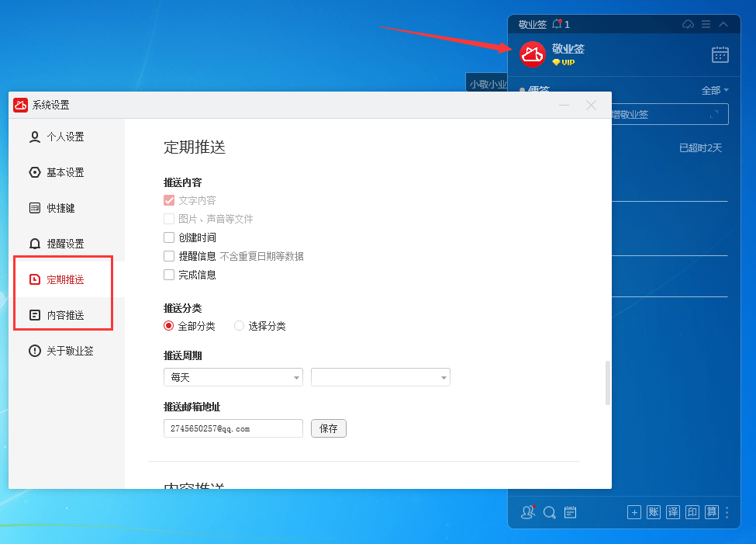Click the 账 accounting tool icon
Image resolution: width=756 pixels, height=544 pixels.
click(654, 512)
